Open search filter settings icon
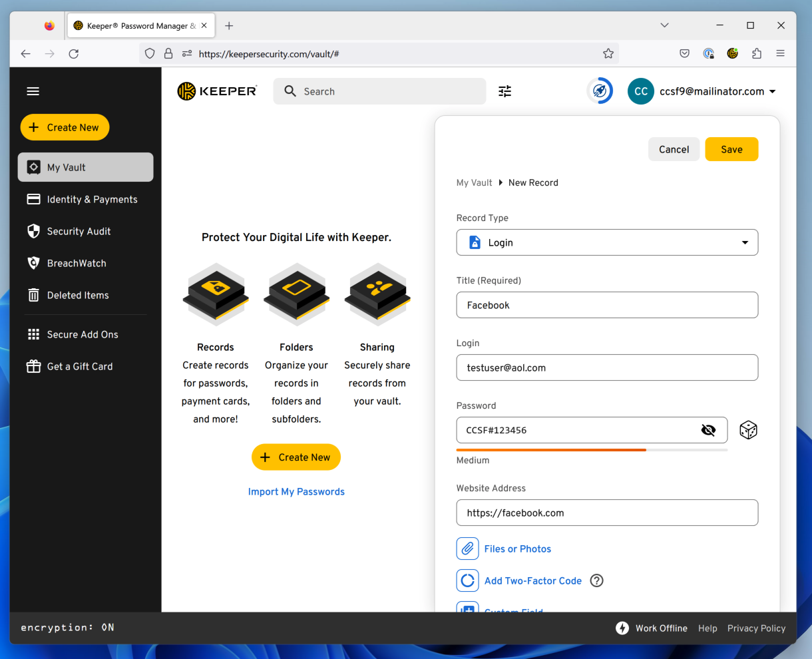This screenshot has width=812, height=659. 505,91
